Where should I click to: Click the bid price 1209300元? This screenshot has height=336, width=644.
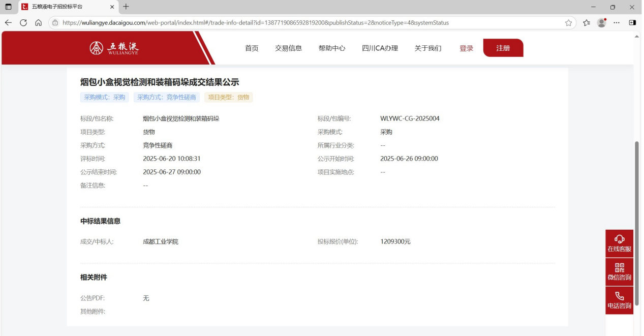click(395, 241)
